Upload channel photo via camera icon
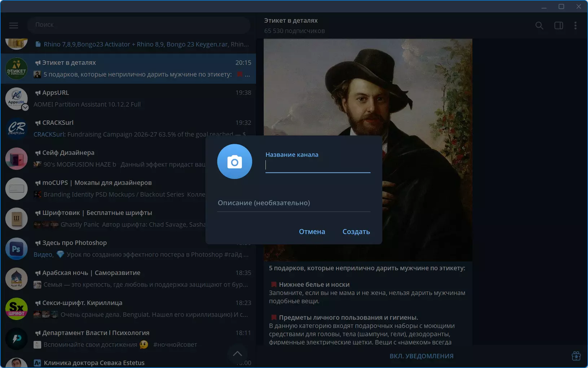The height and width of the screenshot is (368, 588). (234, 162)
